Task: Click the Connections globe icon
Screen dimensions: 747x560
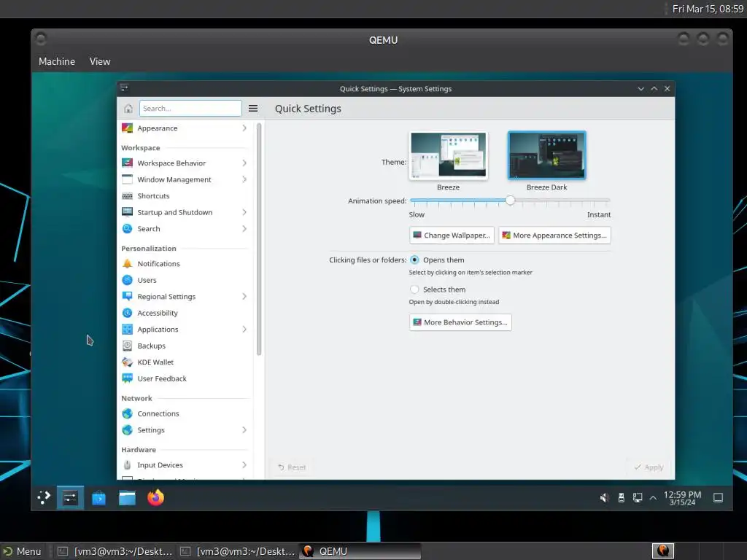Action: pos(127,414)
